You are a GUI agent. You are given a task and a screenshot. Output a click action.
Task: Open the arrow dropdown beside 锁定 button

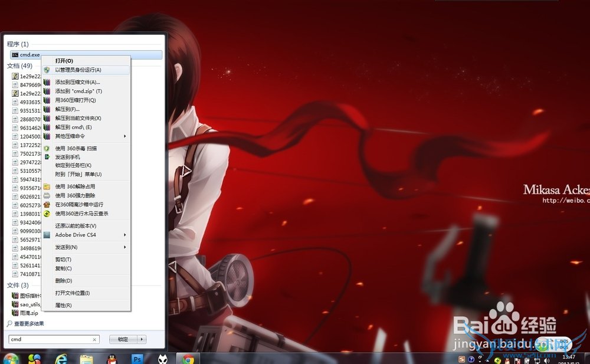pos(142,339)
